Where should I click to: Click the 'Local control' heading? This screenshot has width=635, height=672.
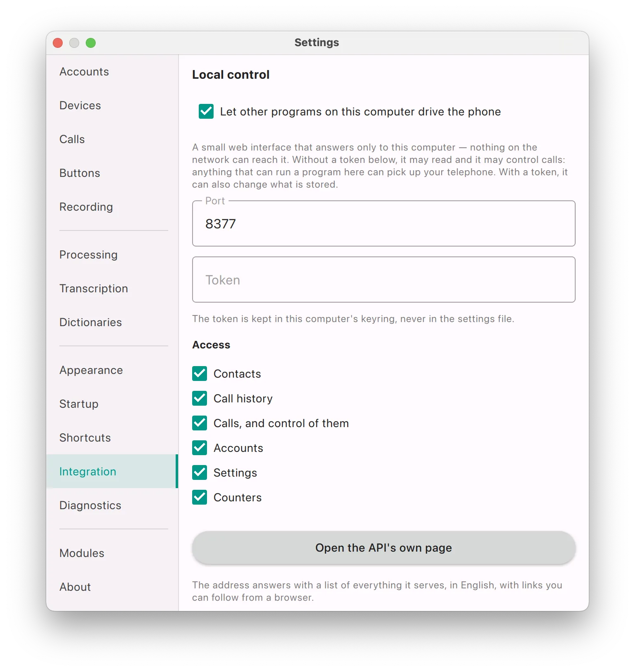coord(231,75)
